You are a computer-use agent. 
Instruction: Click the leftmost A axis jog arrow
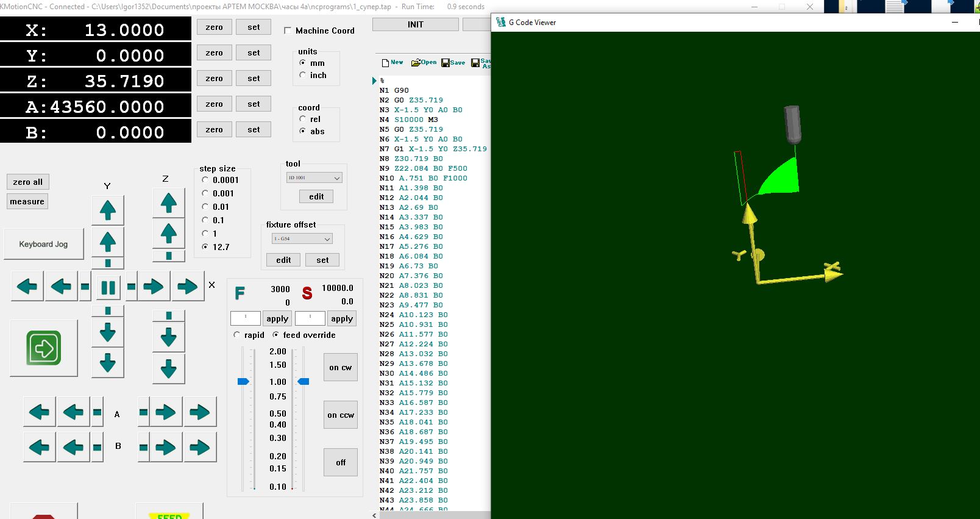point(39,413)
